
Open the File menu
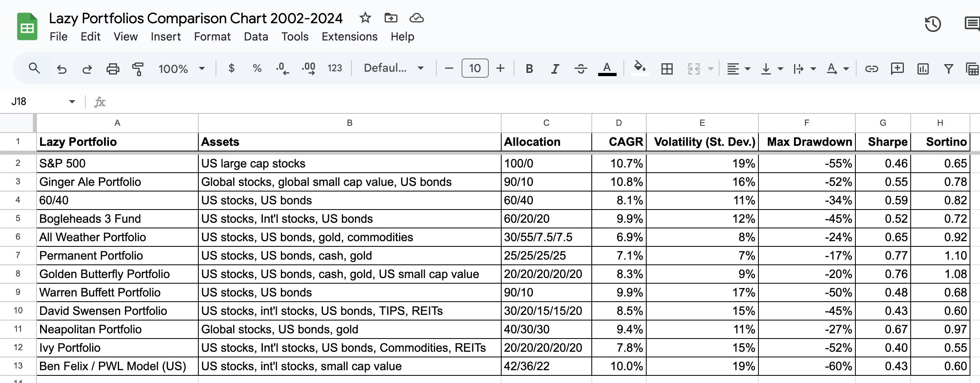58,36
